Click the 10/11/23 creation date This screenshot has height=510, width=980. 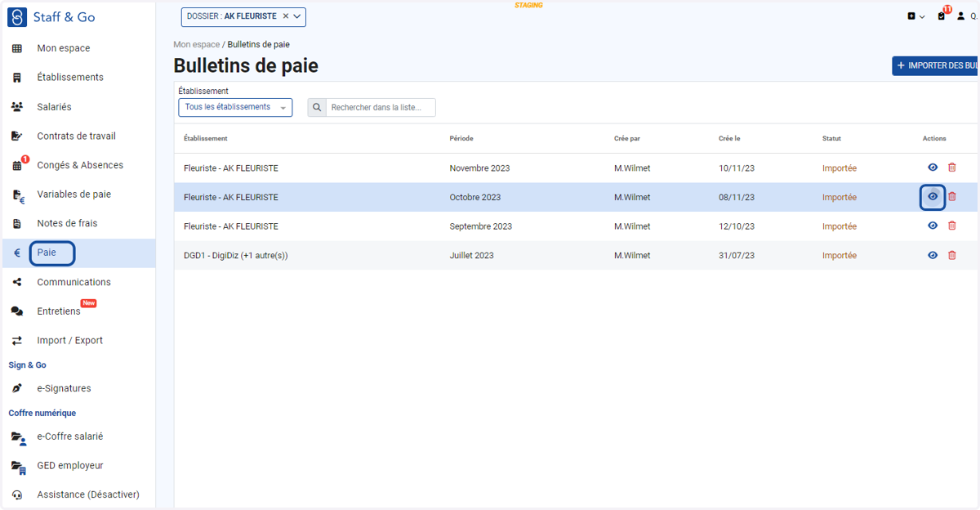point(737,168)
